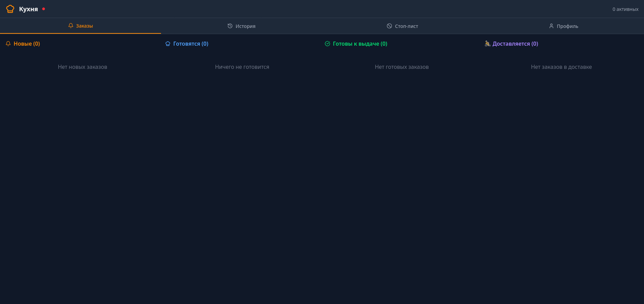Open the Стоп-лист tab

402,26
